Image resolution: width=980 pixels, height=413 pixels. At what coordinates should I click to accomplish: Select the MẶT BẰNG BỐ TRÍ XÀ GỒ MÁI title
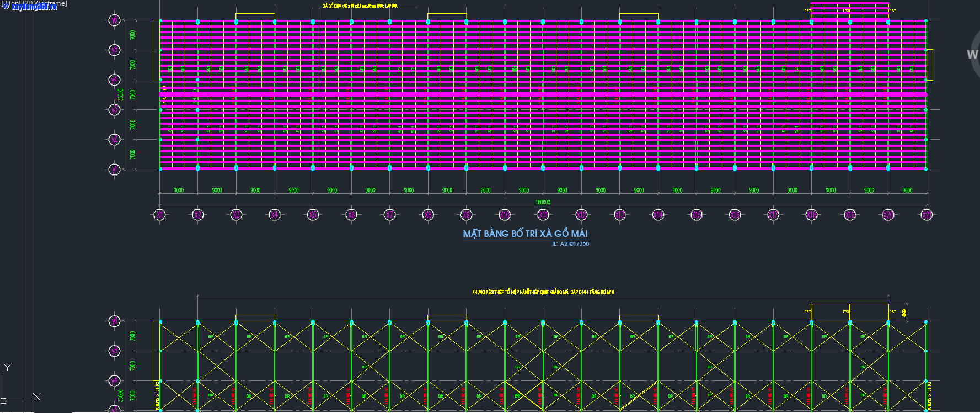(x=525, y=234)
